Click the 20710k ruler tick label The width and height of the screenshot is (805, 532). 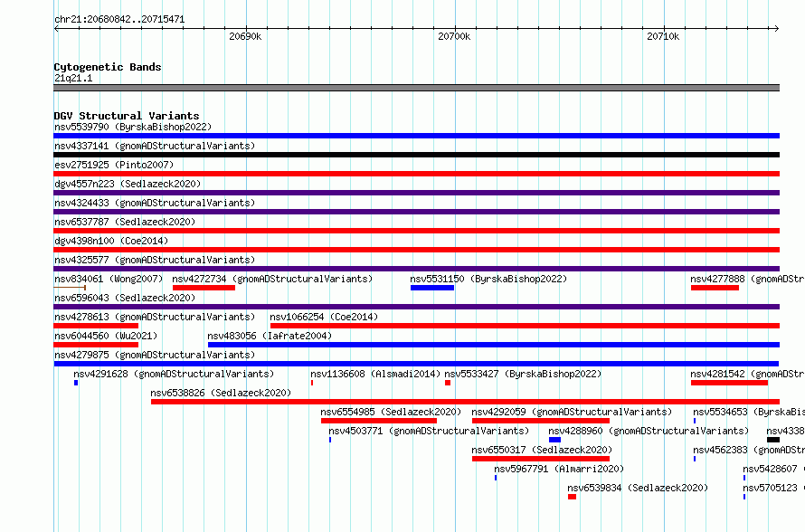[663, 36]
